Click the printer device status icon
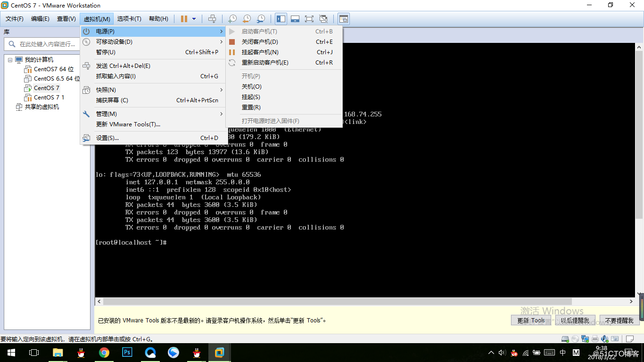The height and width of the screenshot is (362, 644). coord(595,339)
